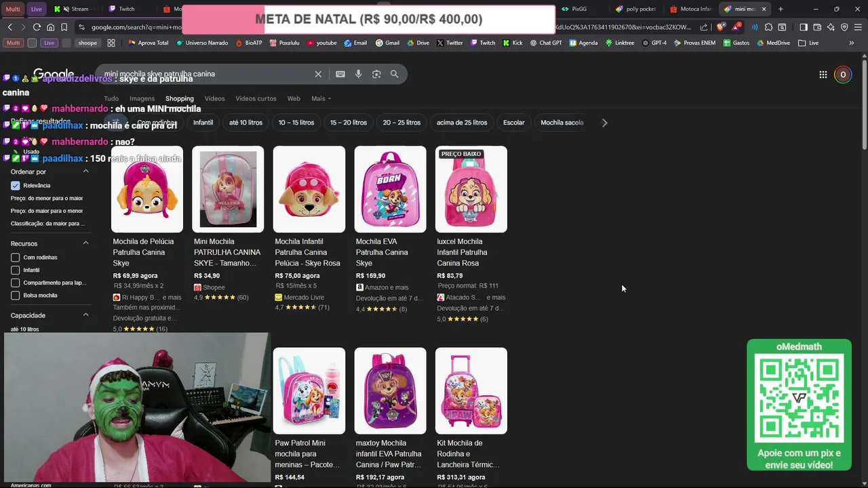The width and height of the screenshot is (868, 488).
Task: Open the Google apps grid icon
Action: click(823, 75)
